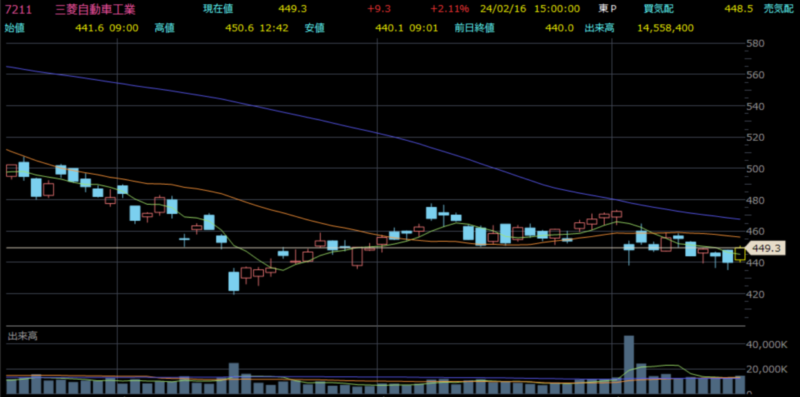Viewport: 800px width, 397px height.
Task: Click the 高値 450.6 high value
Action: [240, 28]
